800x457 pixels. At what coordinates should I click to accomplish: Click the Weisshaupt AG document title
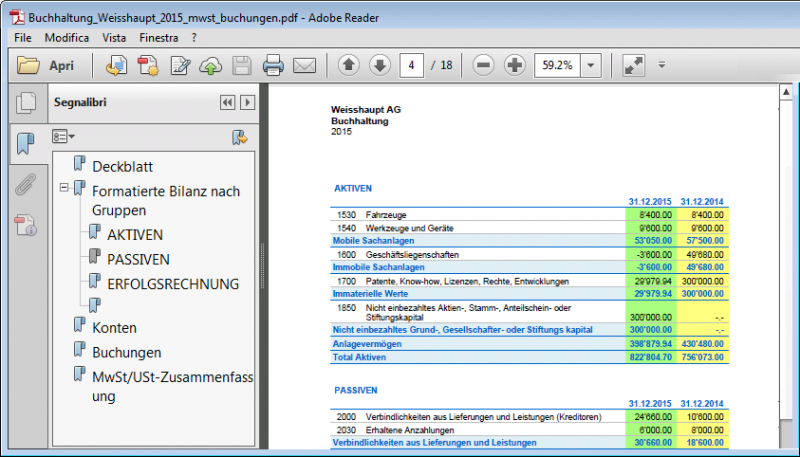366,110
